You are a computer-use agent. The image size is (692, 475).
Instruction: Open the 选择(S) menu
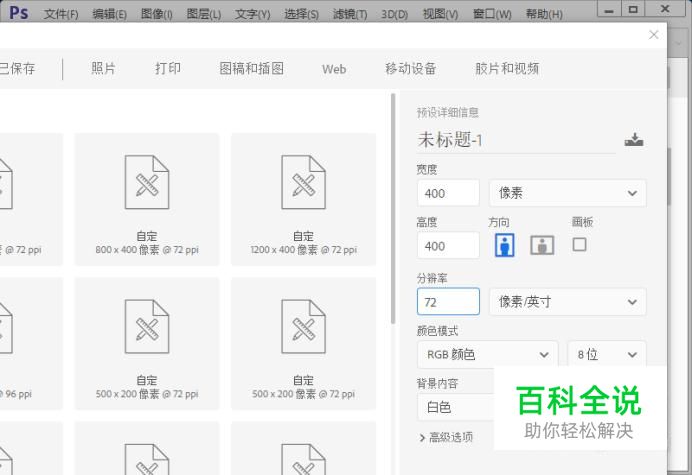click(301, 14)
